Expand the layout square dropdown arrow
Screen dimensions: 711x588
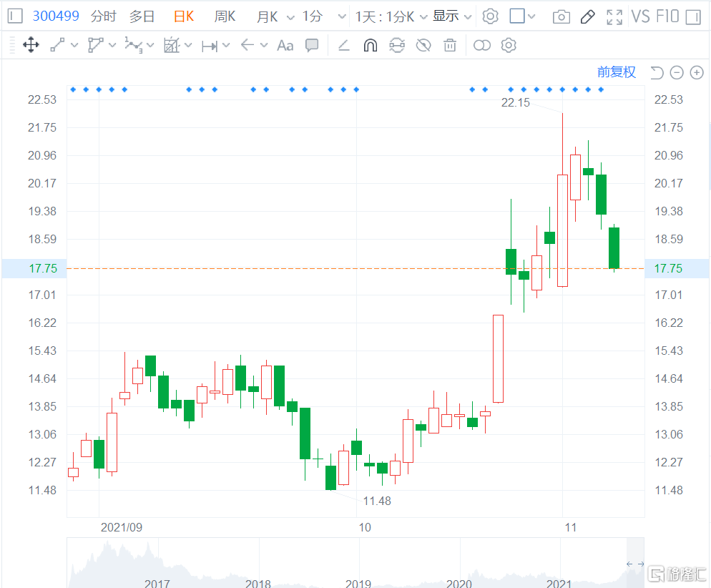pyautogui.click(x=532, y=16)
